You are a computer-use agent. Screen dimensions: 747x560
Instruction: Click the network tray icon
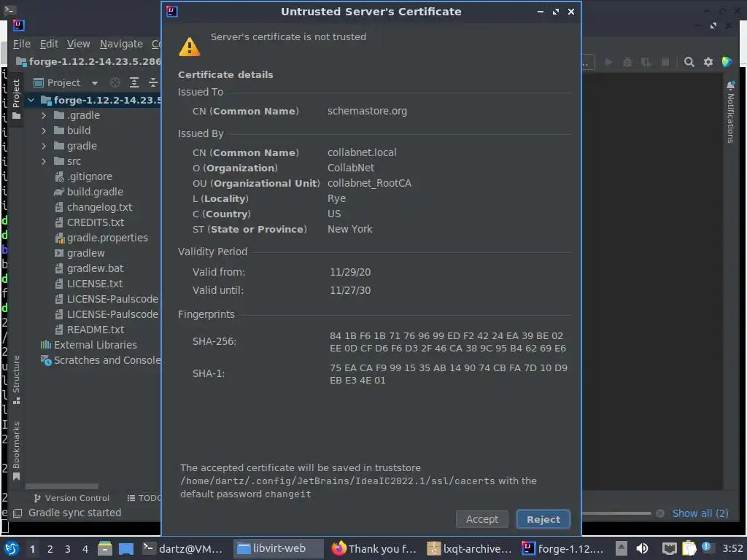(670, 548)
